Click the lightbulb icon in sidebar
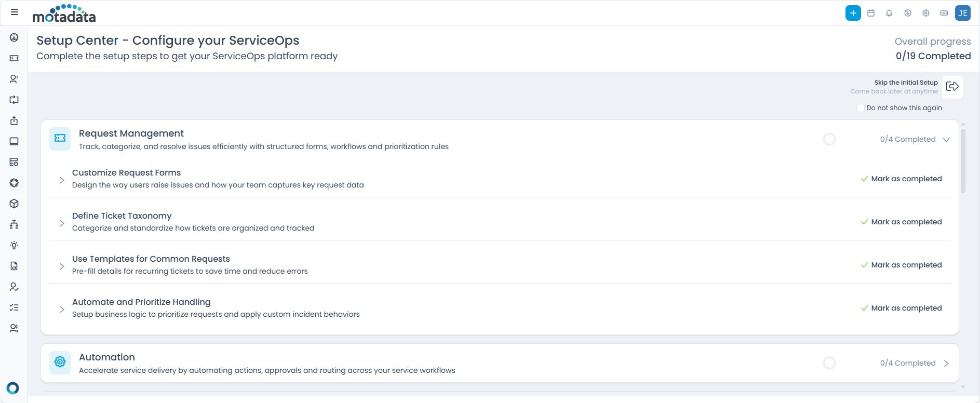Screen dimensions: 980x403 pos(14,245)
